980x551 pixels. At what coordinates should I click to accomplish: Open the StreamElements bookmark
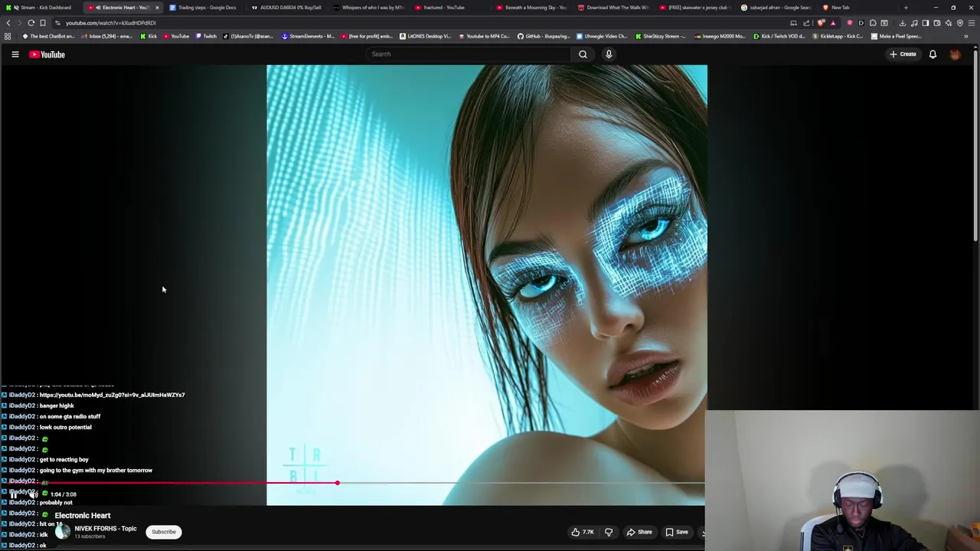click(x=309, y=36)
